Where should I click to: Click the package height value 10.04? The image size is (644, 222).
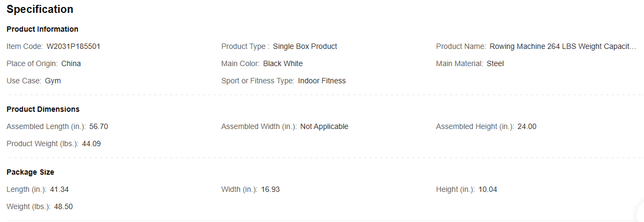(488, 190)
